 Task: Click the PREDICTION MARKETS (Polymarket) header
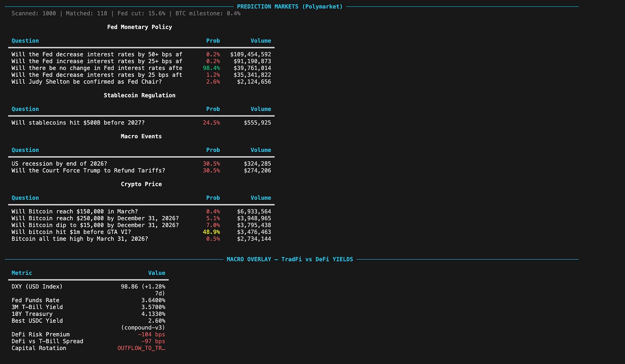[x=290, y=6]
